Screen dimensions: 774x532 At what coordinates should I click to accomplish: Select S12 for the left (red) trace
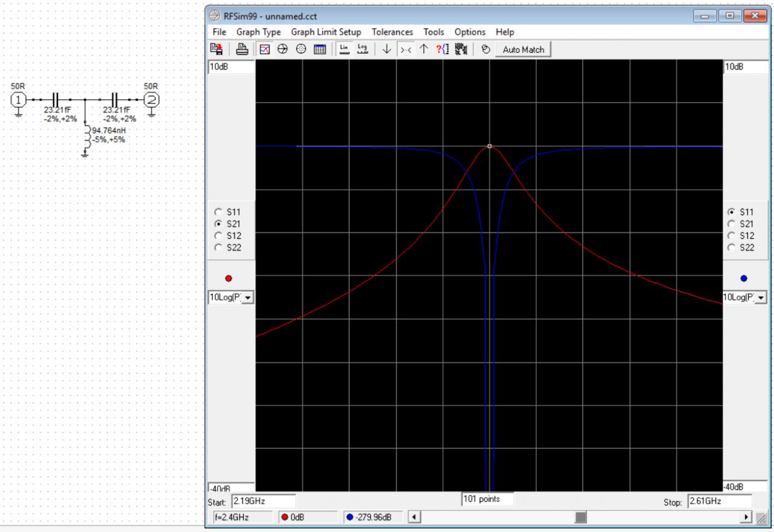(218, 235)
